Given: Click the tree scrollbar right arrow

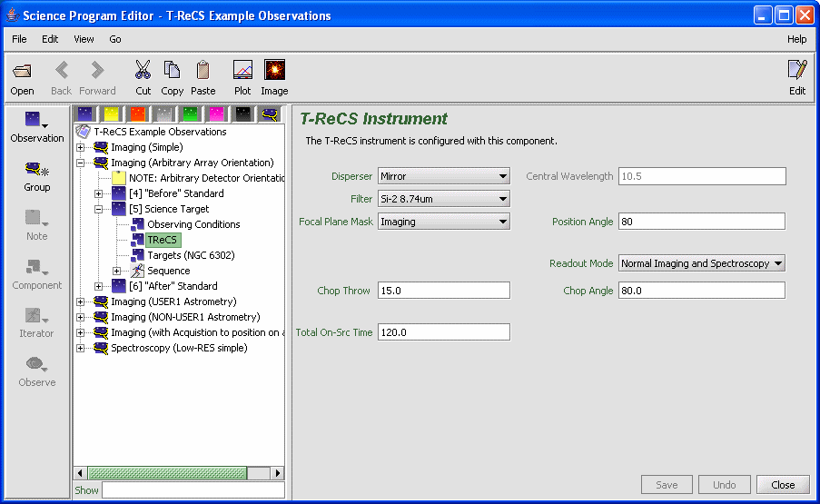Looking at the screenshot, I should [278, 473].
